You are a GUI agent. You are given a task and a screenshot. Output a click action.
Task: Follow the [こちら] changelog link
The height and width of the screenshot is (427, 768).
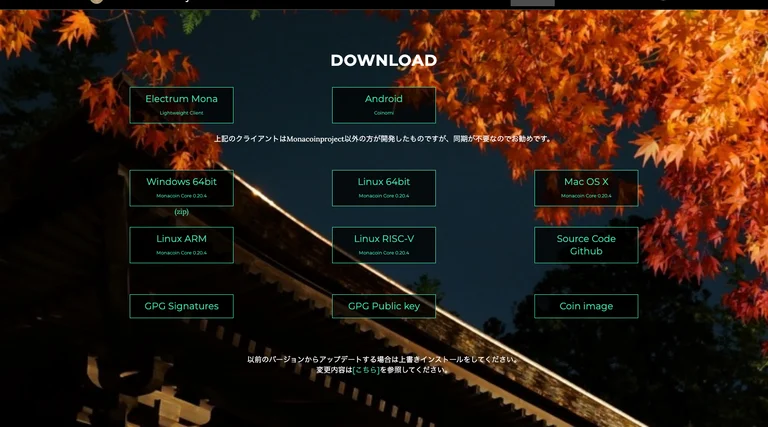pyautogui.click(x=366, y=370)
